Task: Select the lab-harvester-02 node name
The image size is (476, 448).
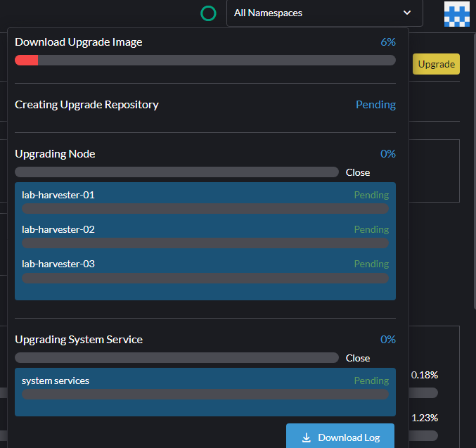Action: click(58, 229)
